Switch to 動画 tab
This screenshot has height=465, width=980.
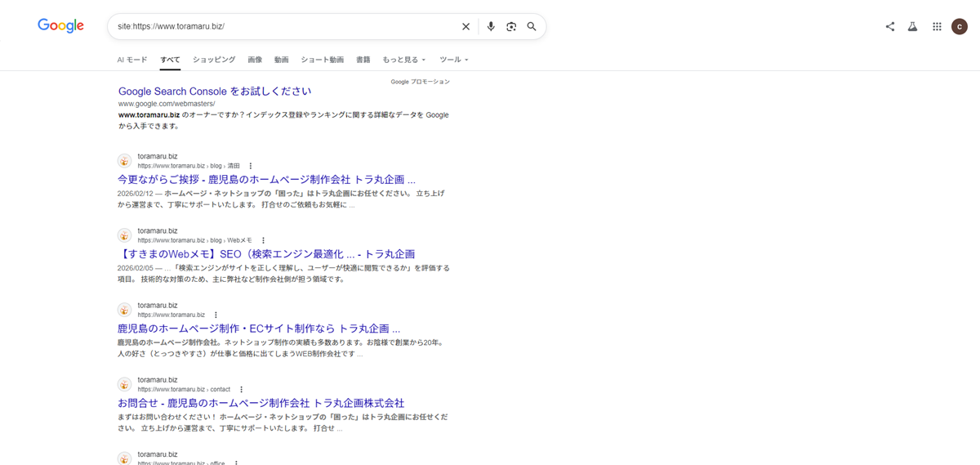pyautogui.click(x=282, y=60)
